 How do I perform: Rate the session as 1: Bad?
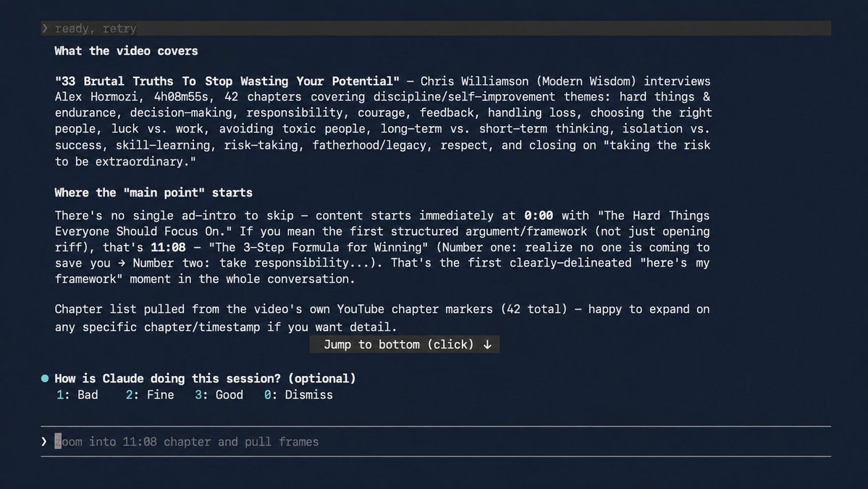[x=77, y=395]
